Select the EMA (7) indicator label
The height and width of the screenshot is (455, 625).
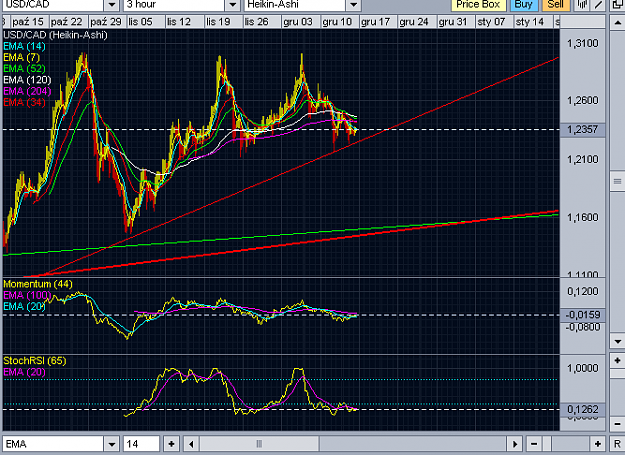pos(22,57)
